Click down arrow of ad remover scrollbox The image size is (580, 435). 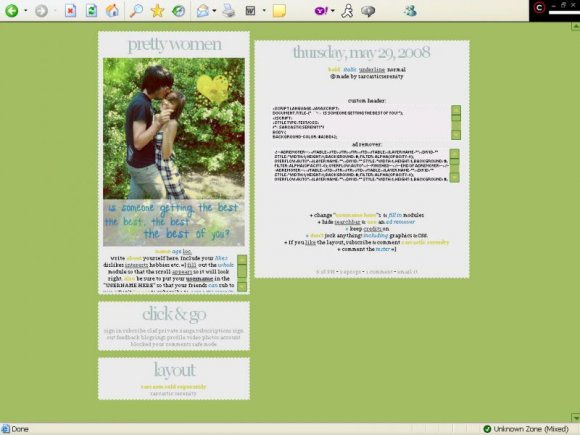(x=454, y=178)
